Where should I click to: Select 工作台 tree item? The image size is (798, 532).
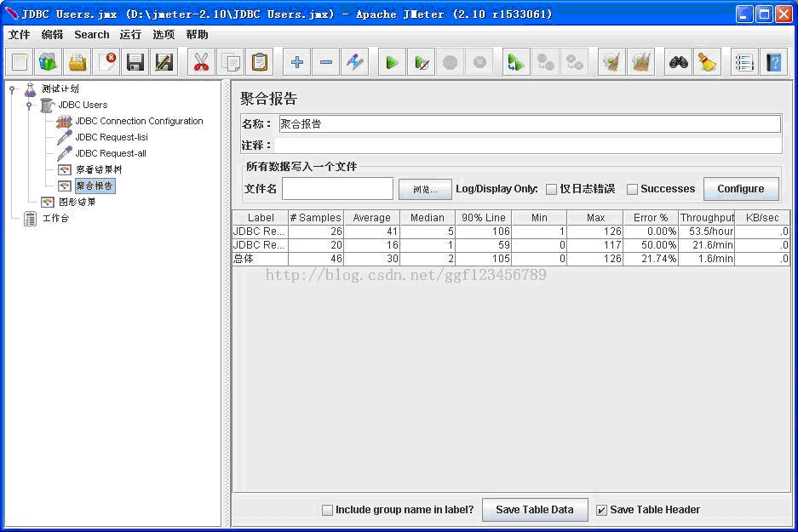(x=55, y=219)
